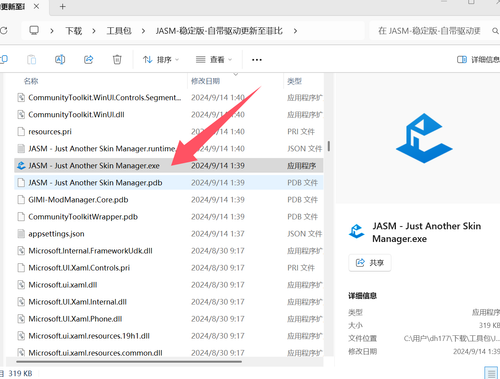Select Microsoft.UI.Xaml.Controls.pri file
This screenshot has height=379, width=500.
coord(169,268)
